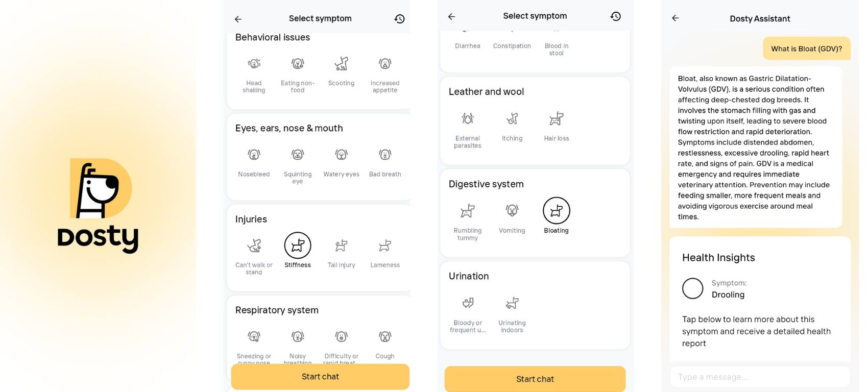This screenshot has width=868, height=392.
Task: Select the Drooling symptom radio circle
Action: (x=693, y=288)
